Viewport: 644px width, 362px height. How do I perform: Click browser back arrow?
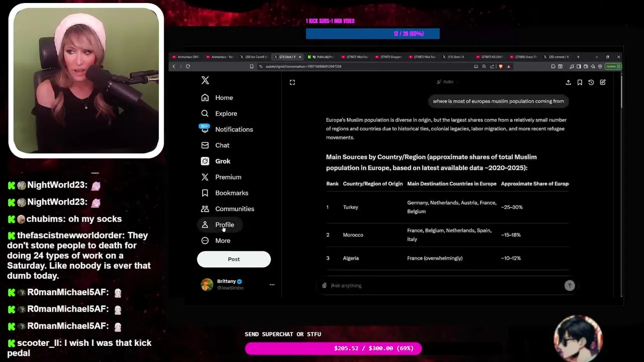pos(174,66)
